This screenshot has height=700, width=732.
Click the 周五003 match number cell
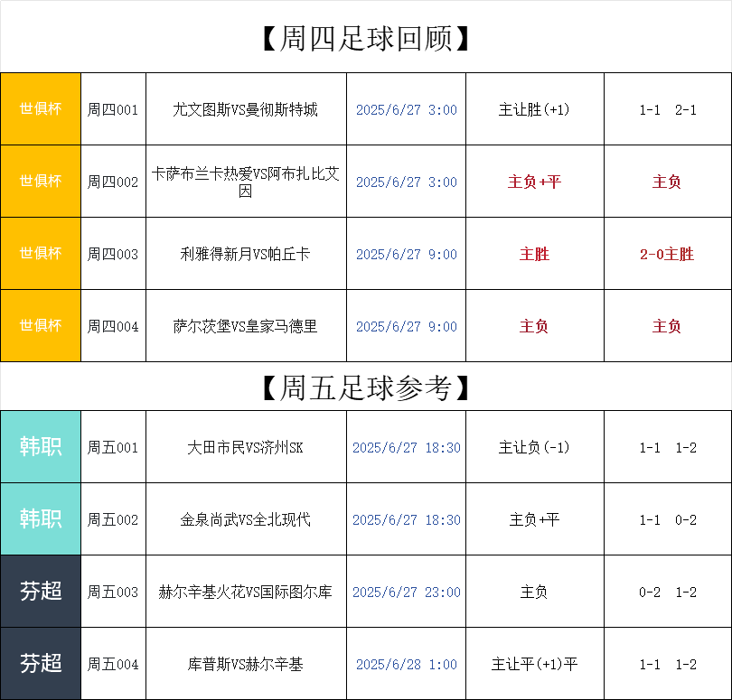click(114, 592)
